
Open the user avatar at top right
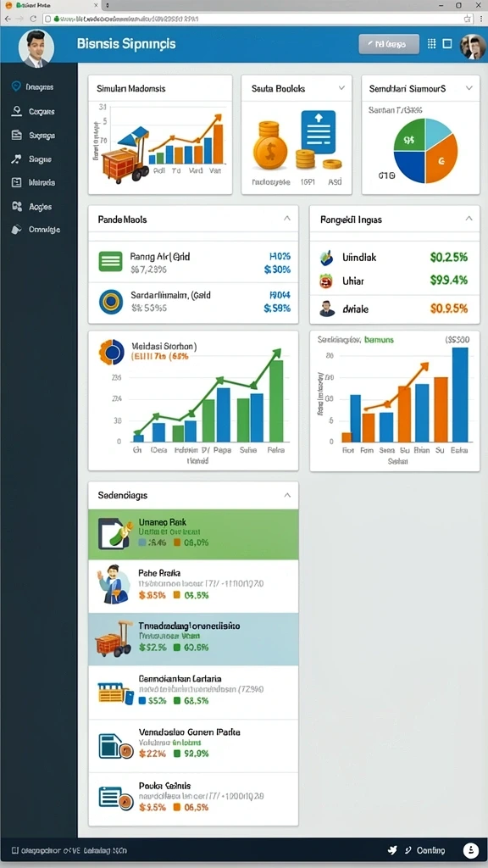click(473, 46)
